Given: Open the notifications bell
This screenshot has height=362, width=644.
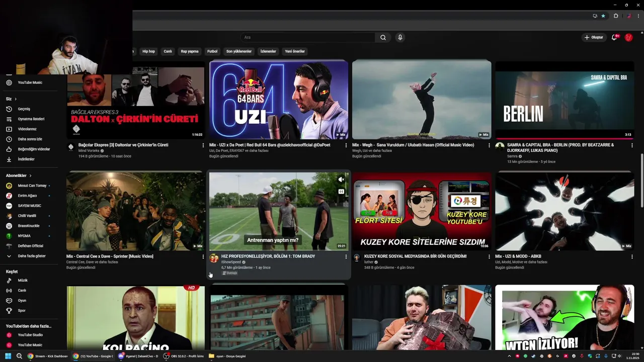Looking at the screenshot, I should pos(614,37).
